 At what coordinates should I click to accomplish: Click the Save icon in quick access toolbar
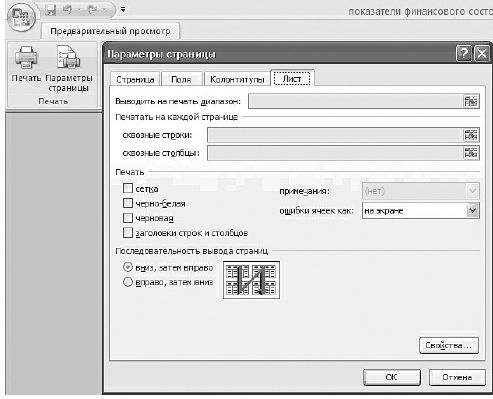pyautogui.click(x=52, y=10)
